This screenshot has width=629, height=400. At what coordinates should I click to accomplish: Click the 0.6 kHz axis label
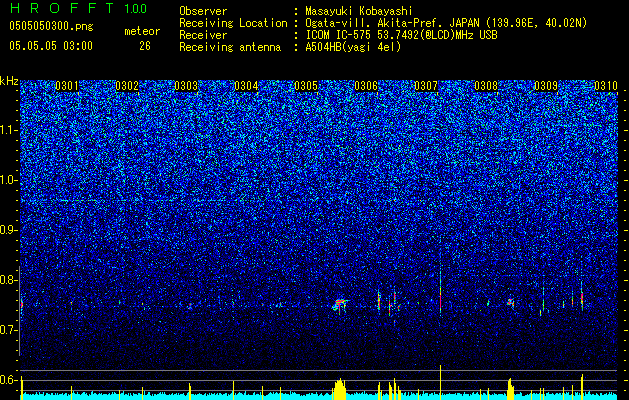click(9, 380)
